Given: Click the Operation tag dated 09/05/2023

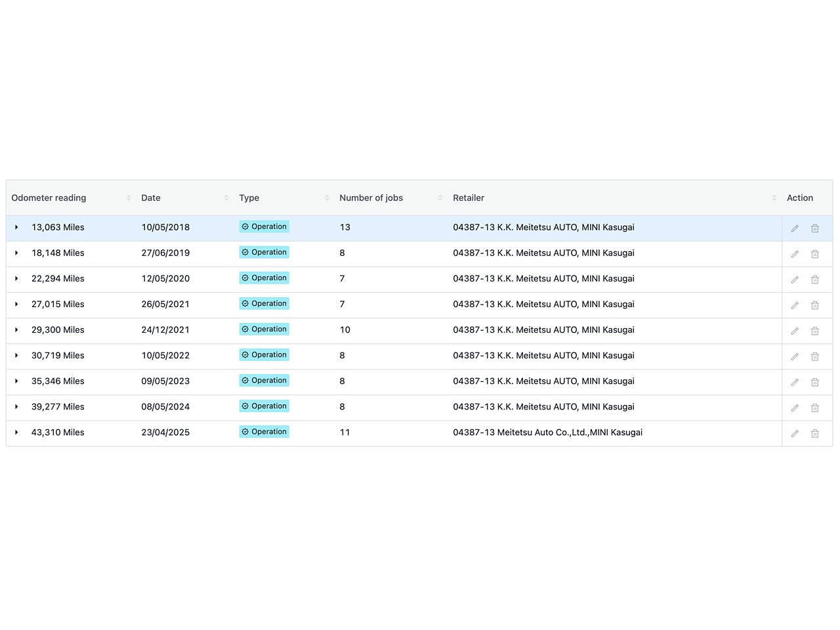Looking at the screenshot, I should [264, 380].
